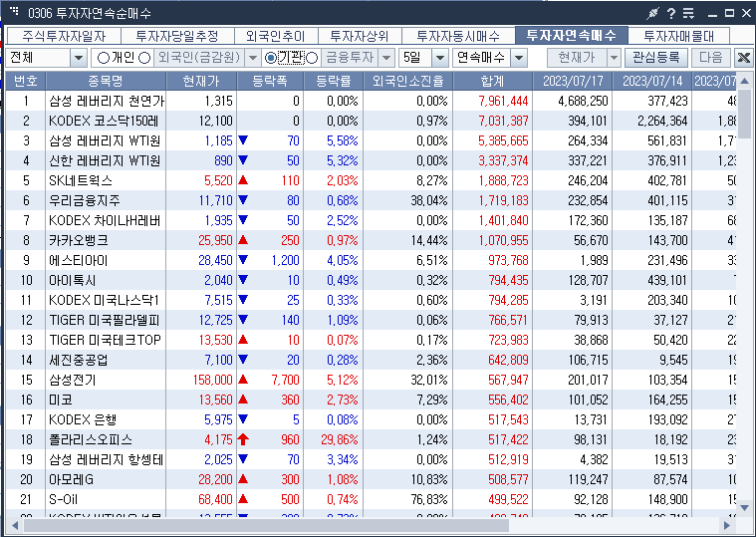Select the 개인 radio button
Image resolution: width=756 pixels, height=537 pixels.
click(104, 58)
